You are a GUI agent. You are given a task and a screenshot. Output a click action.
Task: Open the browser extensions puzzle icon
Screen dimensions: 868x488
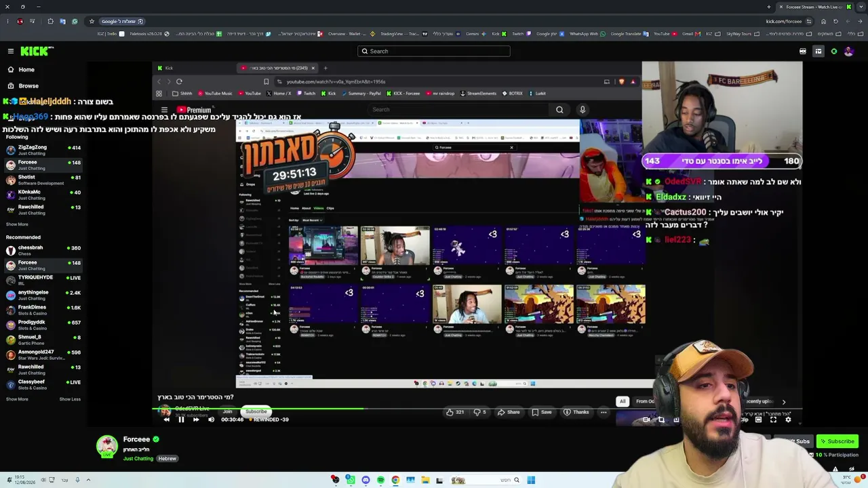point(50,21)
